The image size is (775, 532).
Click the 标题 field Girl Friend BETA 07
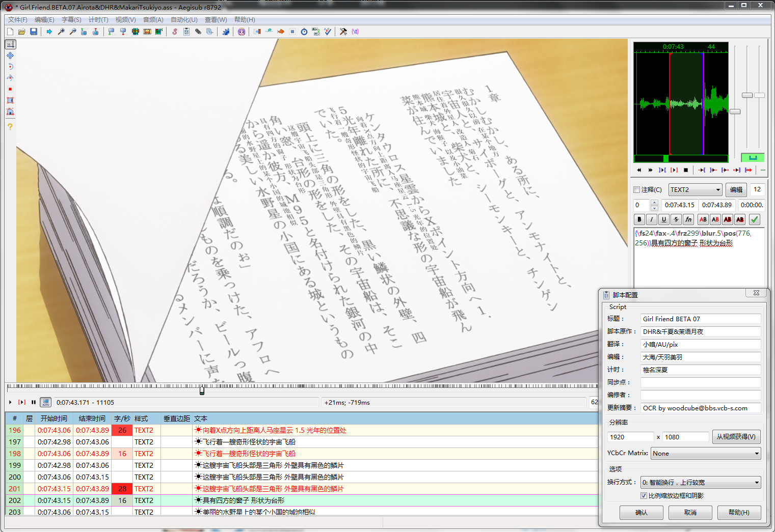pos(701,319)
